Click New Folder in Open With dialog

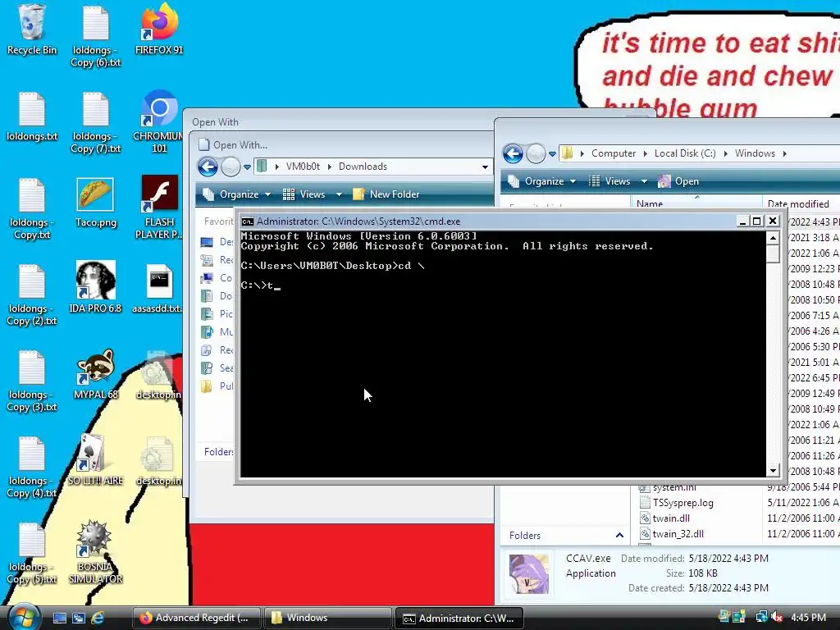[x=386, y=194]
